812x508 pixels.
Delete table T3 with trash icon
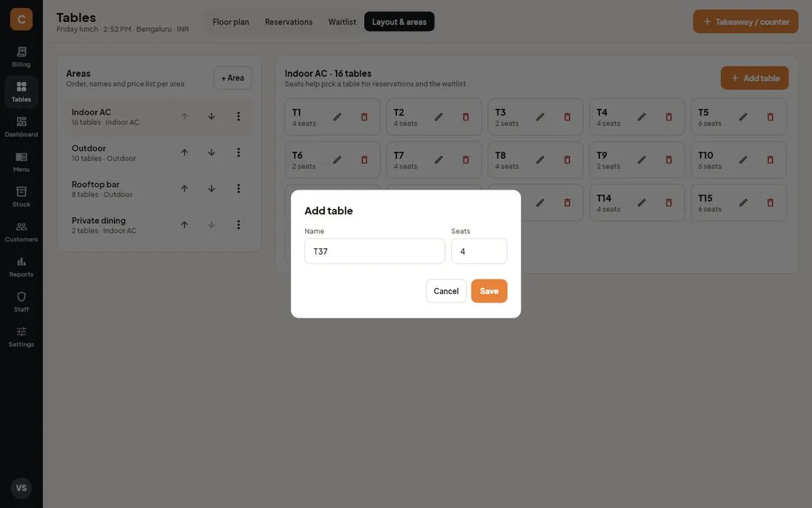[567, 117]
